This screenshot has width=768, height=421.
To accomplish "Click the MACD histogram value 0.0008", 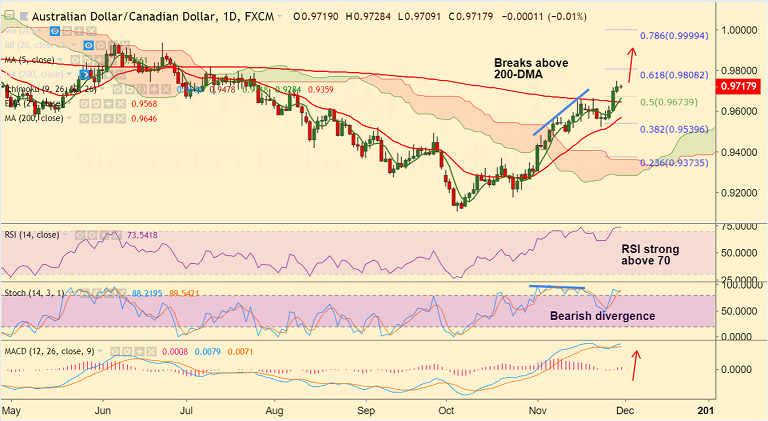I will [x=175, y=351].
